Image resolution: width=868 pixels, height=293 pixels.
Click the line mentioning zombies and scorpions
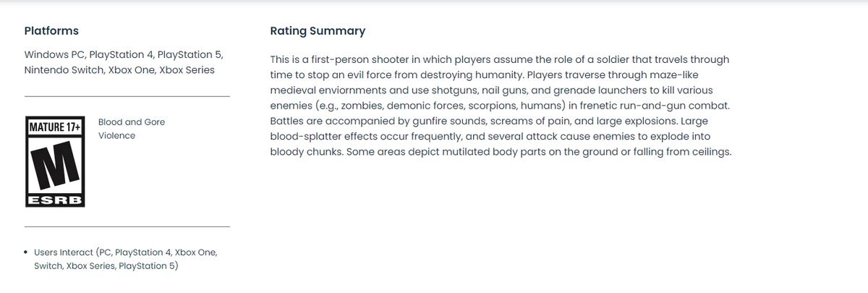500,106
